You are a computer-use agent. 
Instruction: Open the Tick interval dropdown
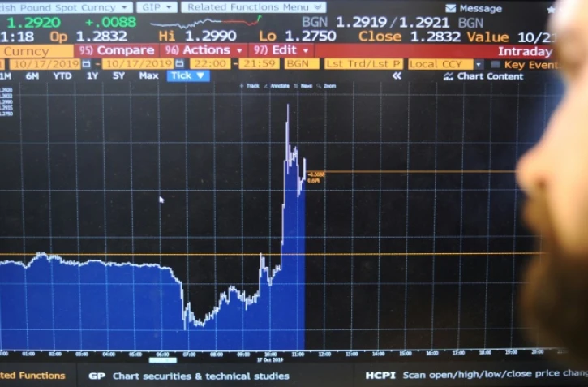coord(188,75)
